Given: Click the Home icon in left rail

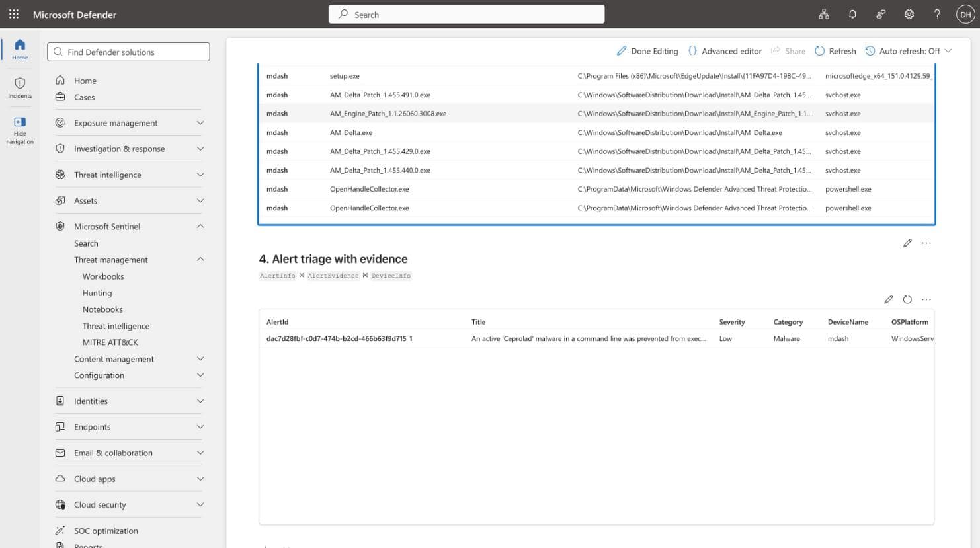Looking at the screenshot, I should (x=20, y=45).
